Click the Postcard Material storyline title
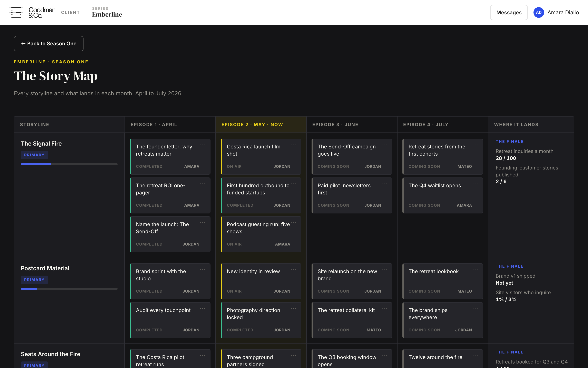The height and width of the screenshot is (368, 588). pyautogui.click(x=45, y=268)
